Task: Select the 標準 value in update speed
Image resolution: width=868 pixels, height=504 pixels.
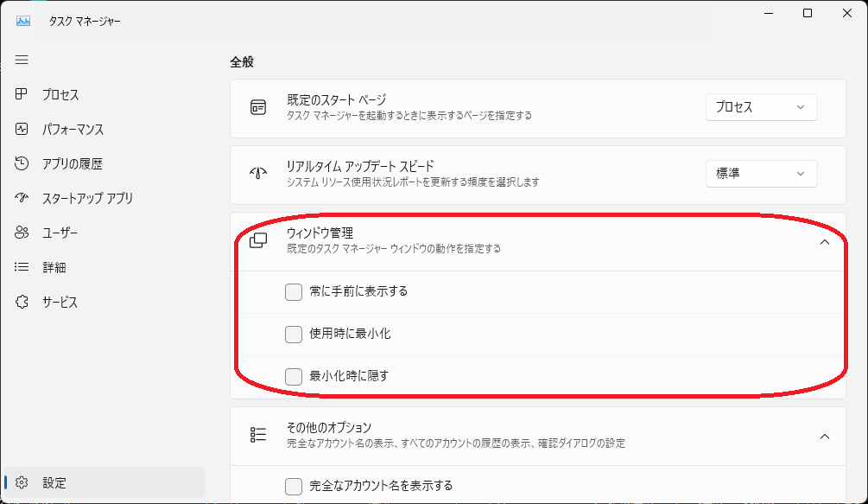Action: tap(761, 174)
